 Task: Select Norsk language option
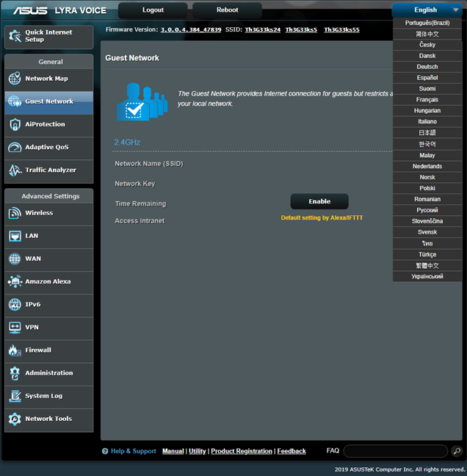click(x=427, y=177)
